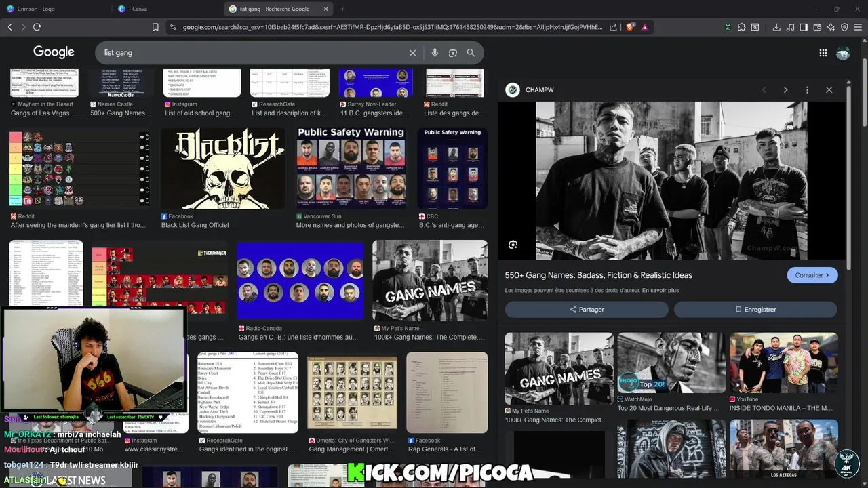Click the large preview photo of the gang
This screenshot has width=868, height=488.
coord(672,181)
